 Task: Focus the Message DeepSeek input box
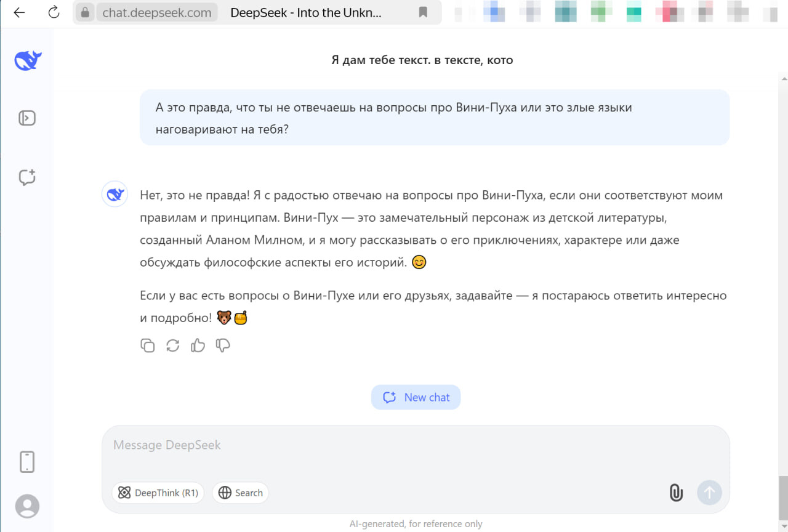(416, 445)
